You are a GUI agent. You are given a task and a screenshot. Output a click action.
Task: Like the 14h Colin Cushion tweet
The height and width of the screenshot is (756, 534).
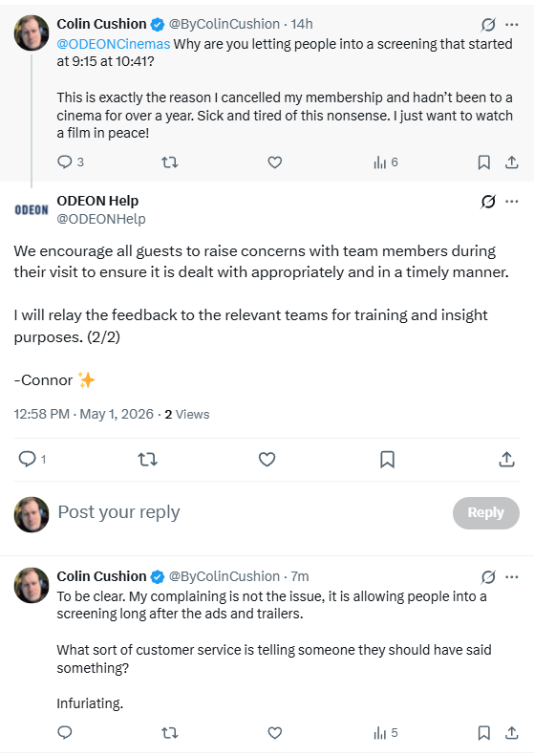click(275, 162)
